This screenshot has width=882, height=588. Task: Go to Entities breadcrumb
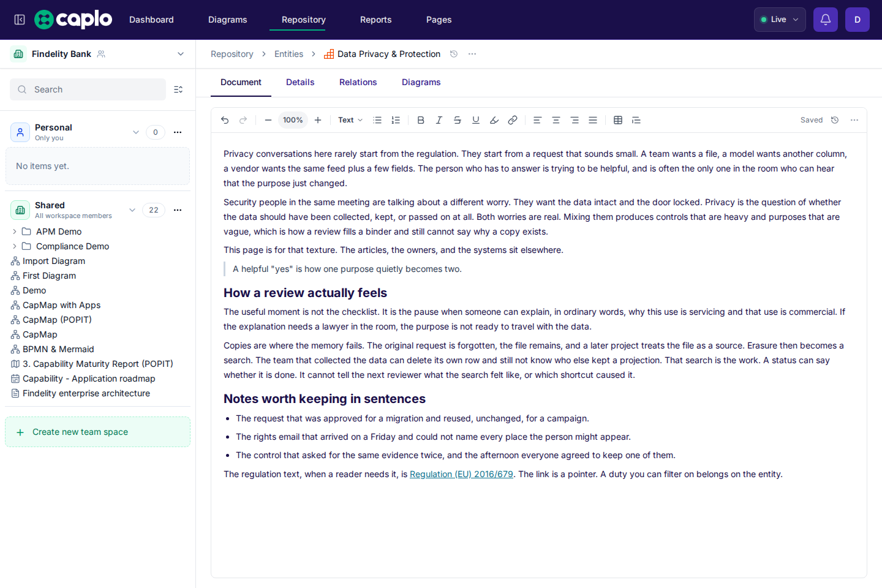click(x=288, y=54)
